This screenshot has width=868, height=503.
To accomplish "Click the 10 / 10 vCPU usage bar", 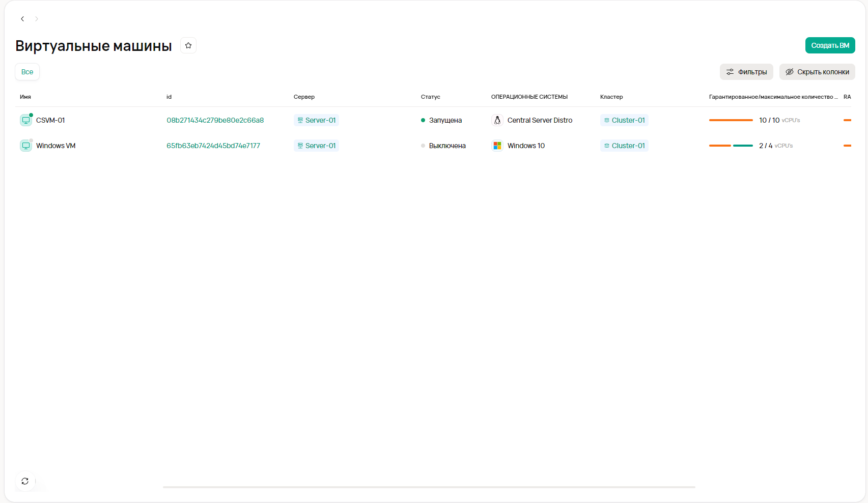I will (731, 120).
